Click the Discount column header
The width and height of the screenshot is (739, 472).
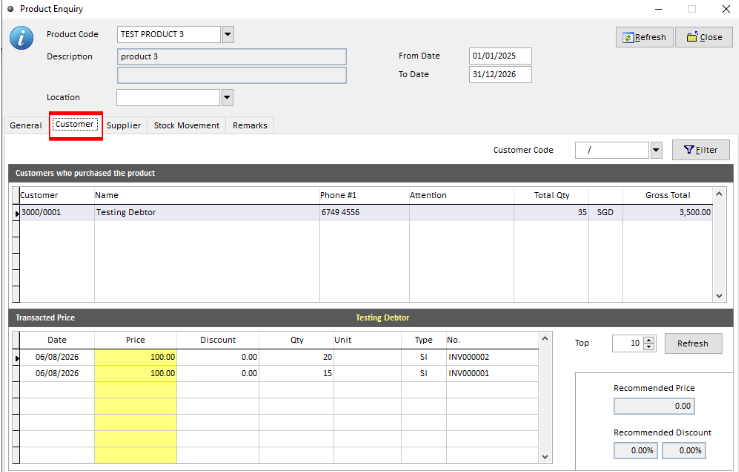coord(218,340)
